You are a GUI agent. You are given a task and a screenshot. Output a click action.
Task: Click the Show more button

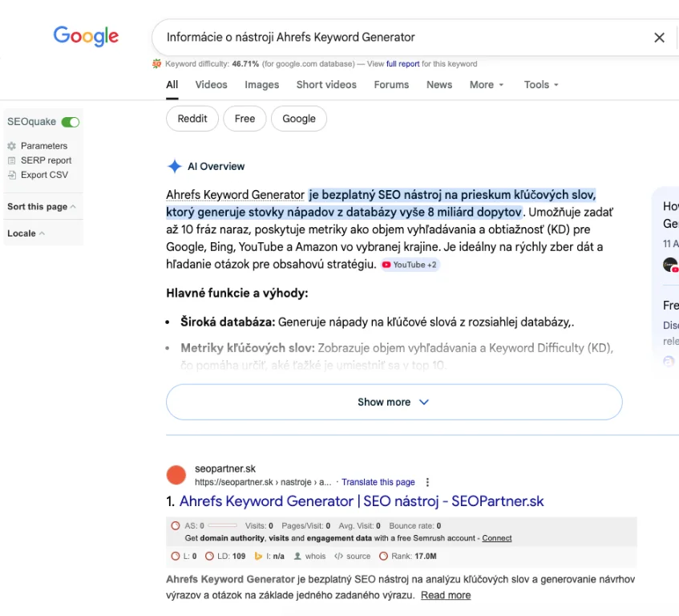click(394, 402)
